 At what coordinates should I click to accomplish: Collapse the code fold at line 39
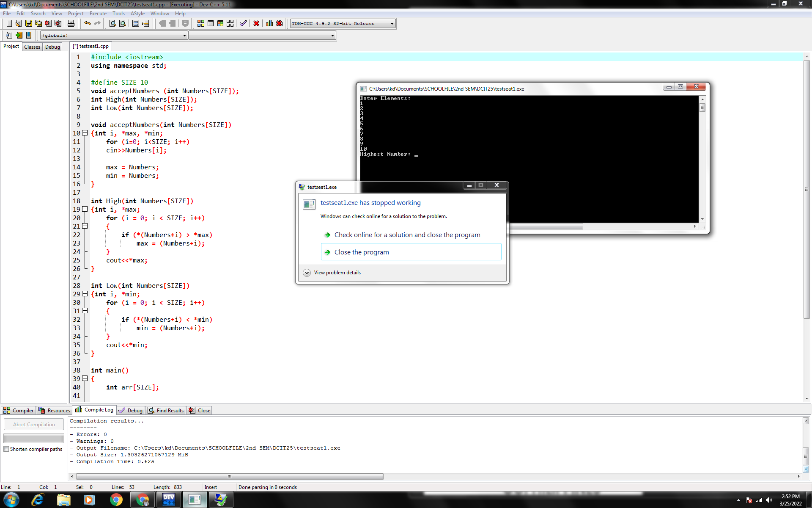(x=85, y=378)
